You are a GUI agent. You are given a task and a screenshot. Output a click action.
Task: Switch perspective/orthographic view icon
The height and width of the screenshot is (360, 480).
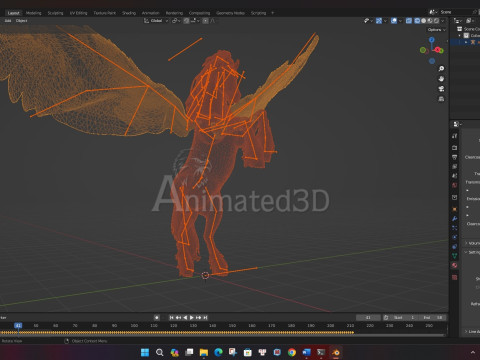(x=441, y=99)
